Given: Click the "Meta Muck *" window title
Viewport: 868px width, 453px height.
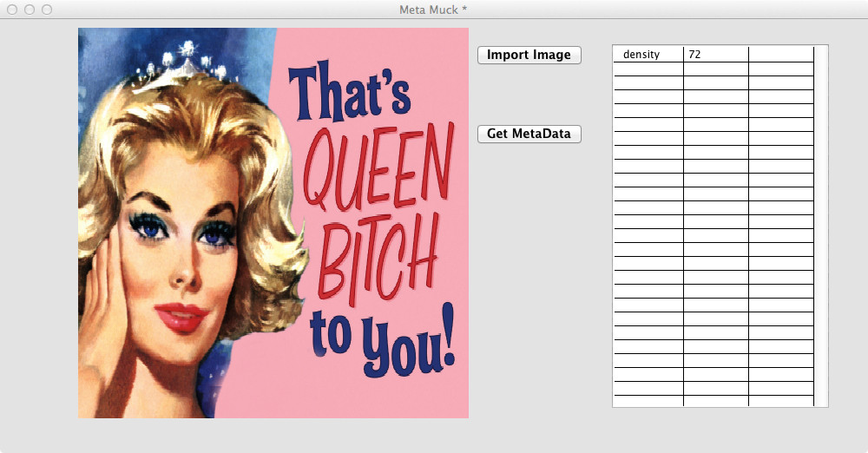Looking at the screenshot, I should pyautogui.click(x=434, y=10).
